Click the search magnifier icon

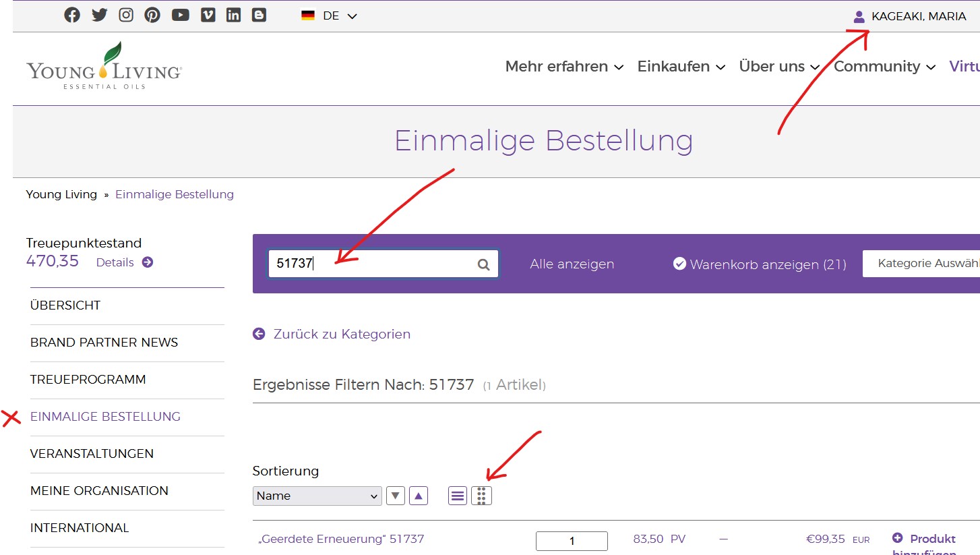483,264
